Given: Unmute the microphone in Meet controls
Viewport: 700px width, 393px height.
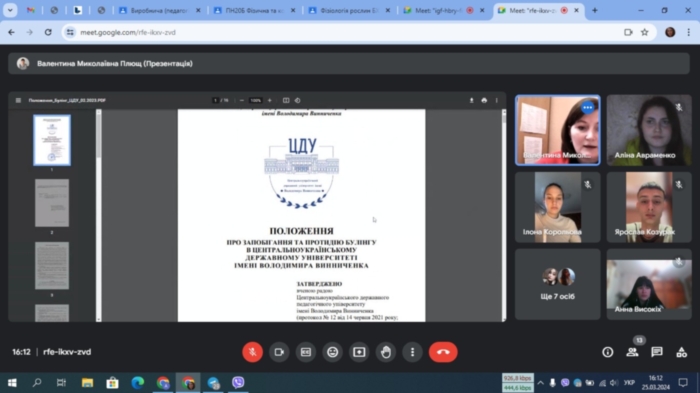Looking at the screenshot, I should 252,352.
